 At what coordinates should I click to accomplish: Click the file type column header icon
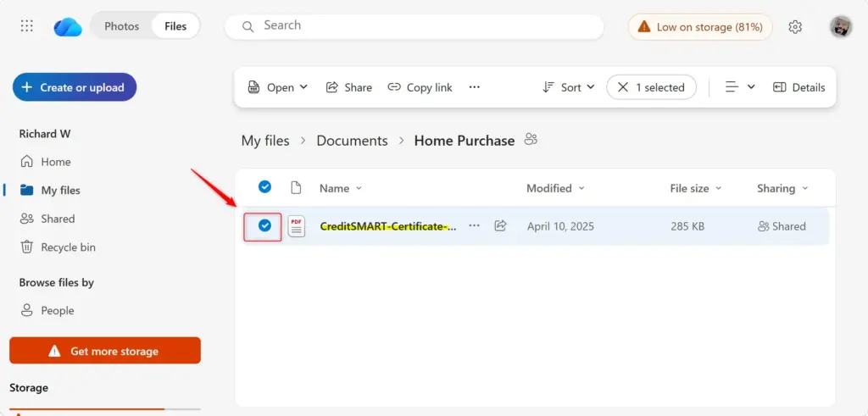pos(296,188)
